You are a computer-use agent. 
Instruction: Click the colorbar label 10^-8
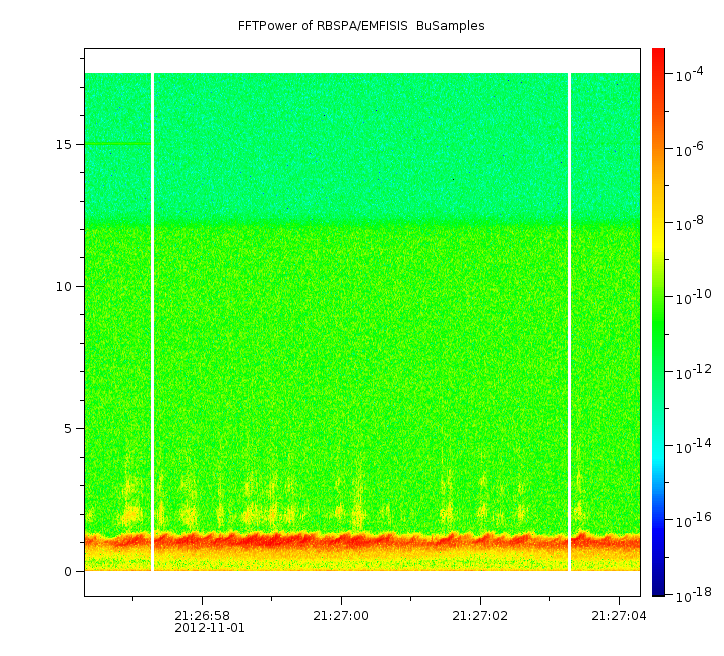tap(690, 223)
